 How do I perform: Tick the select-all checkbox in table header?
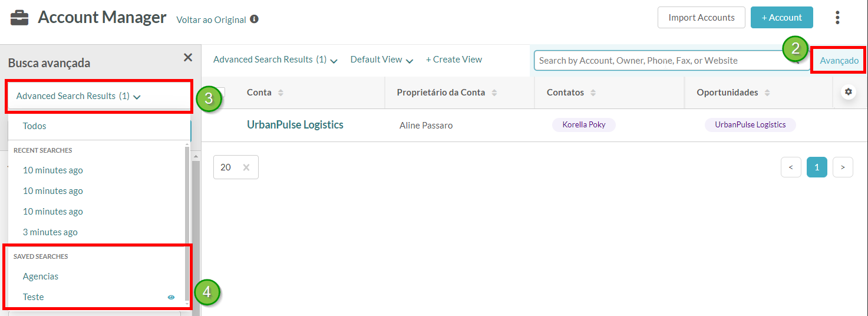click(220, 92)
